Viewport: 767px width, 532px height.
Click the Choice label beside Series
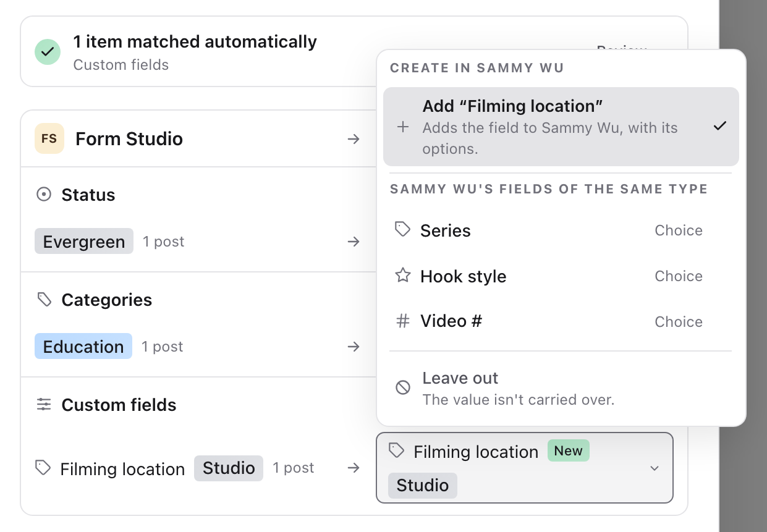(679, 230)
